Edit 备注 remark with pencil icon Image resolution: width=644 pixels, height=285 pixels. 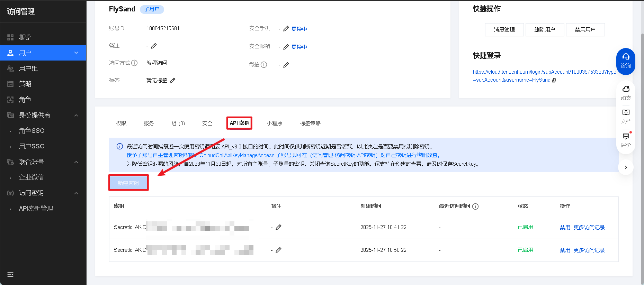154,46
